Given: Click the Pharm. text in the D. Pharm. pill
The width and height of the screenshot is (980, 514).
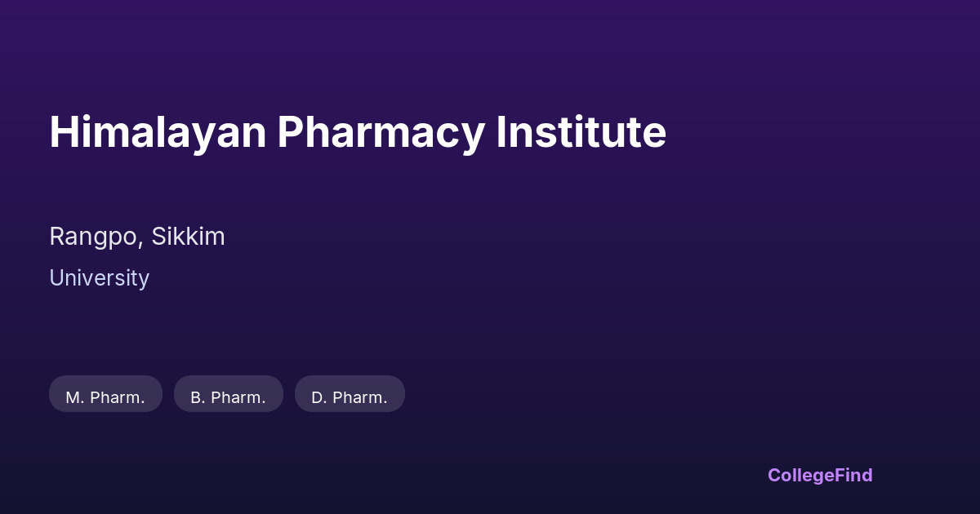Looking at the screenshot, I should [x=360, y=397].
